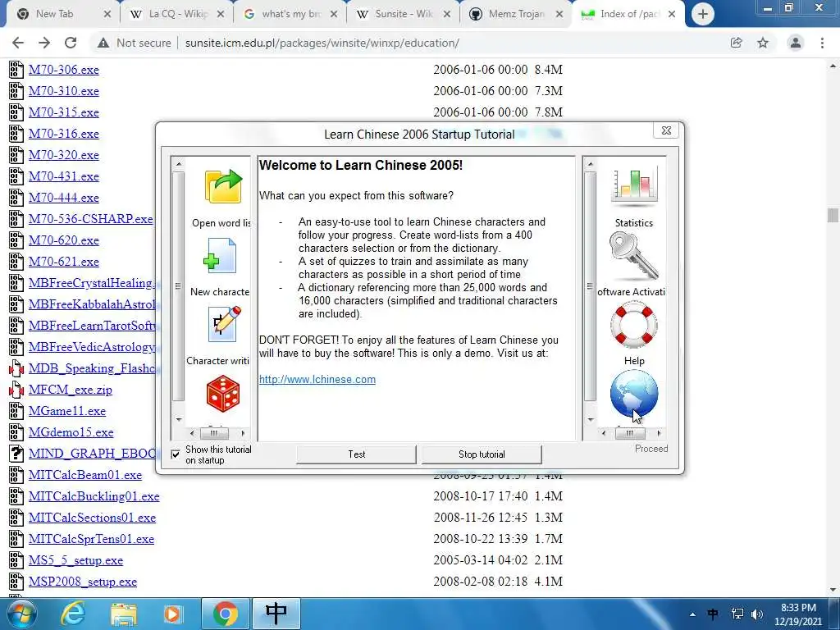
Task: Go forward in browser history
Action: tap(44, 43)
